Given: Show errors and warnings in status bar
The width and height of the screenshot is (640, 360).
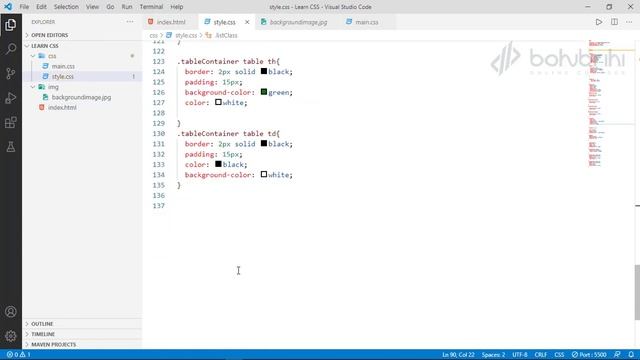Looking at the screenshot, I should click(19, 355).
